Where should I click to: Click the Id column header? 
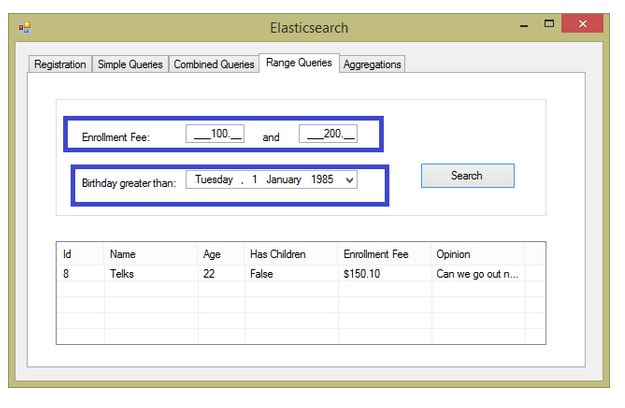coord(81,254)
